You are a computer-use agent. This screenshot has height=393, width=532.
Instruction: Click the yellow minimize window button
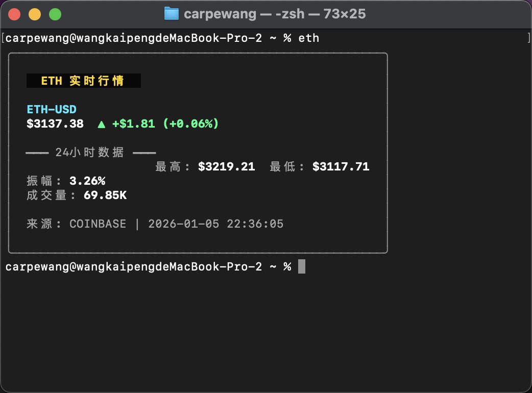pyautogui.click(x=35, y=15)
